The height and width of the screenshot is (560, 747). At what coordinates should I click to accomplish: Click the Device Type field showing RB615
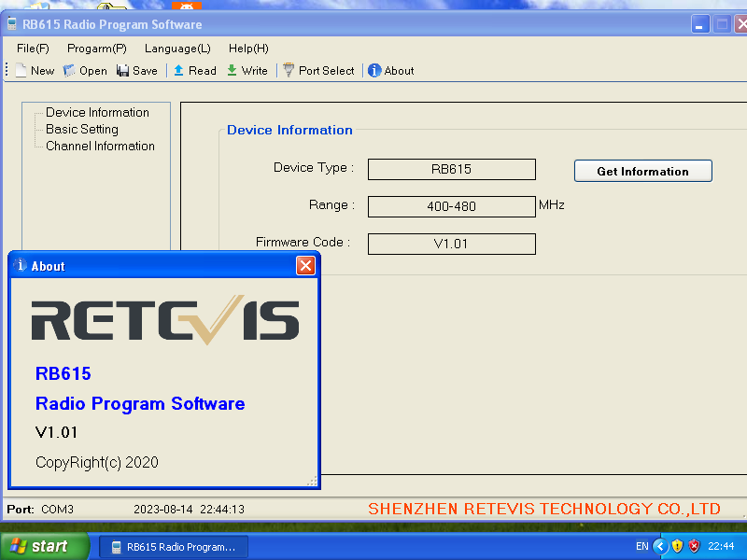(451, 169)
